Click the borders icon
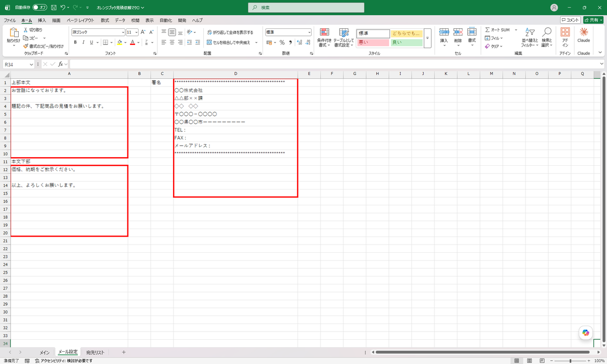Image resolution: width=607 pixels, height=364 pixels. pos(105,42)
